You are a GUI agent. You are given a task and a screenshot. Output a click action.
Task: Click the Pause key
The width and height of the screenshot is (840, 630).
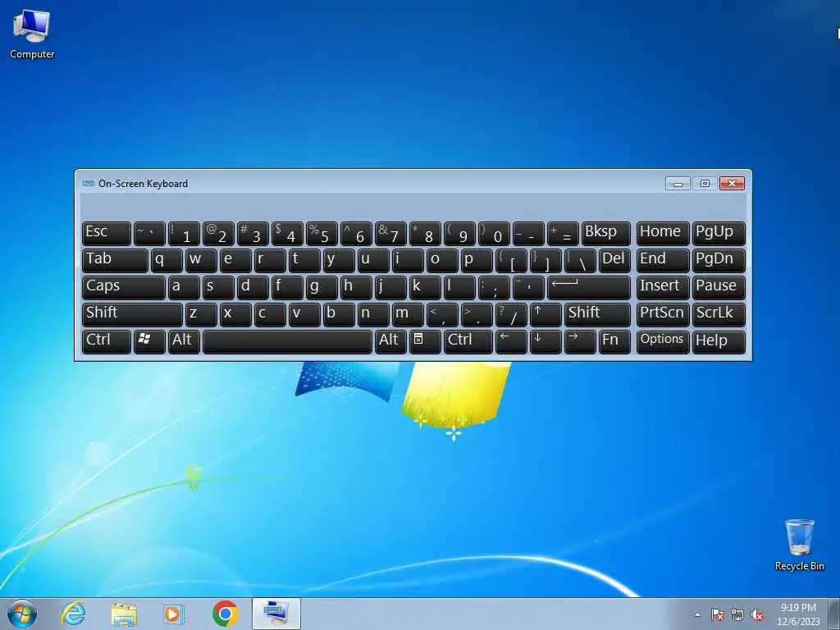click(x=719, y=287)
